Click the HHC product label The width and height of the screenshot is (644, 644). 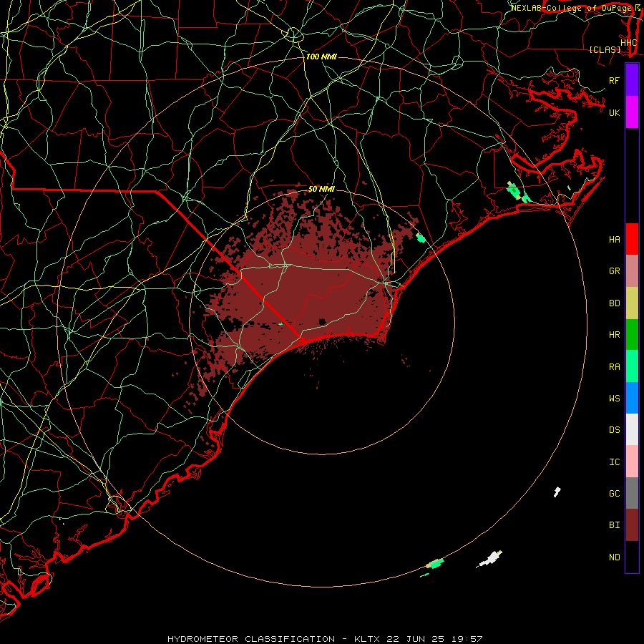tap(628, 43)
